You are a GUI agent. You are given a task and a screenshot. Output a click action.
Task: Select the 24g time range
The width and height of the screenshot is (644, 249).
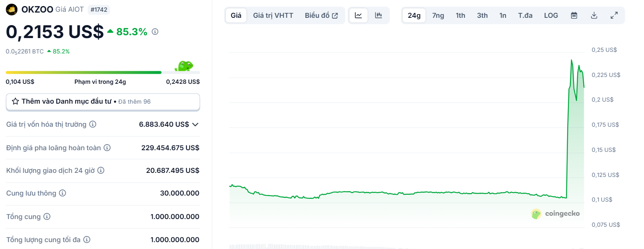[414, 15]
